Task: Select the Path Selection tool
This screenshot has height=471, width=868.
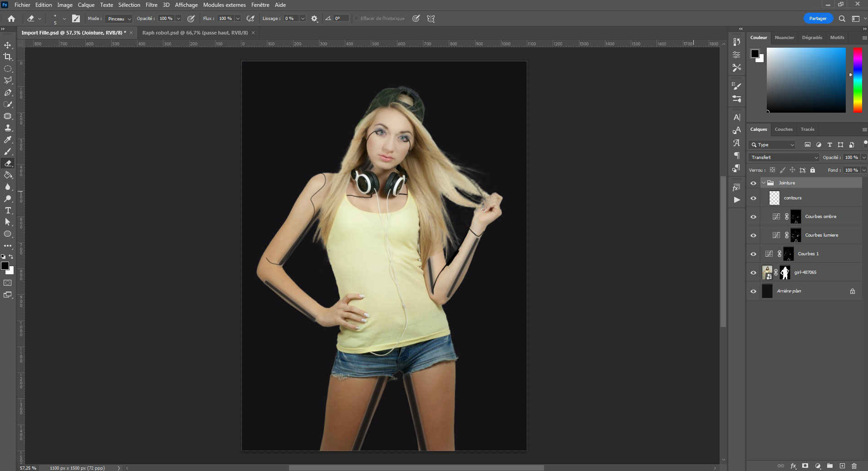Action: click(8, 222)
